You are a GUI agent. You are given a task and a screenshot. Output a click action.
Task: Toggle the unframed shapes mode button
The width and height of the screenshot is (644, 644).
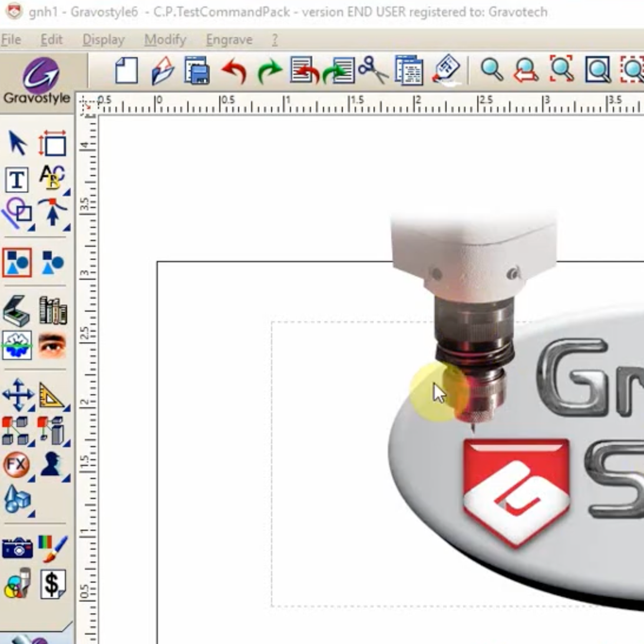pyautogui.click(x=52, y=262)
